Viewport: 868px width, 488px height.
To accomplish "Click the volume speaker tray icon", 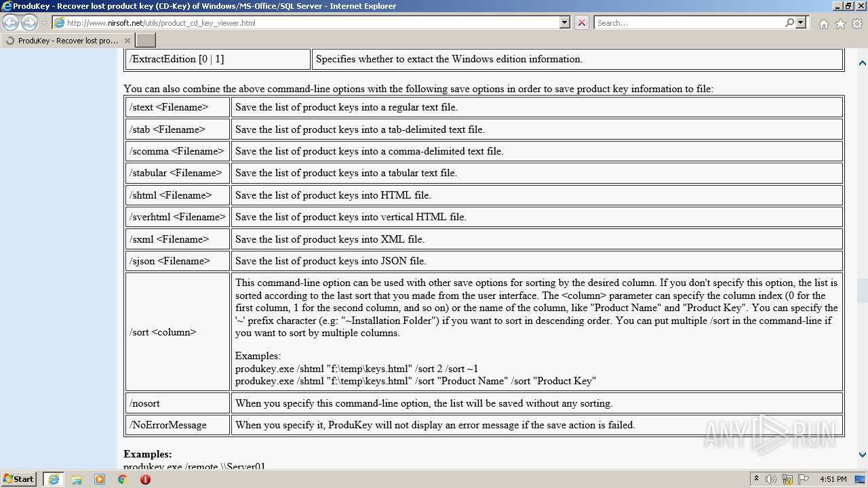I will 771,479.
